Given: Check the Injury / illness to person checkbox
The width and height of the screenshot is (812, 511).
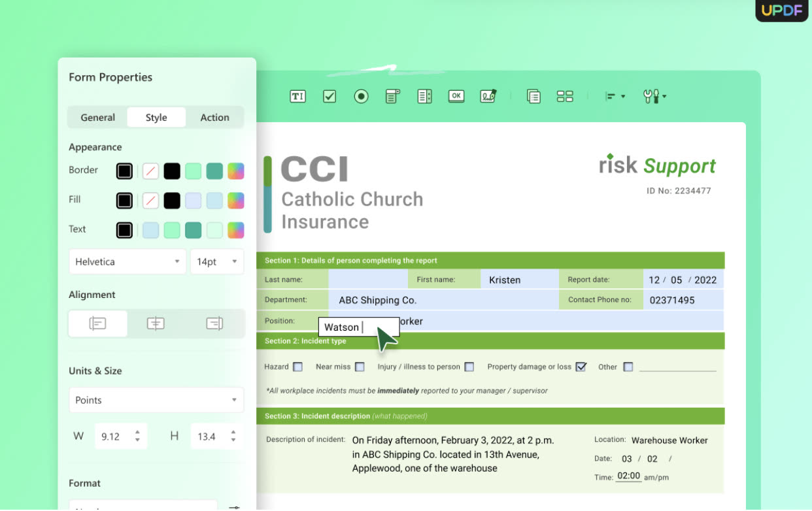Looking at the screenshot, I should point(469,367).
